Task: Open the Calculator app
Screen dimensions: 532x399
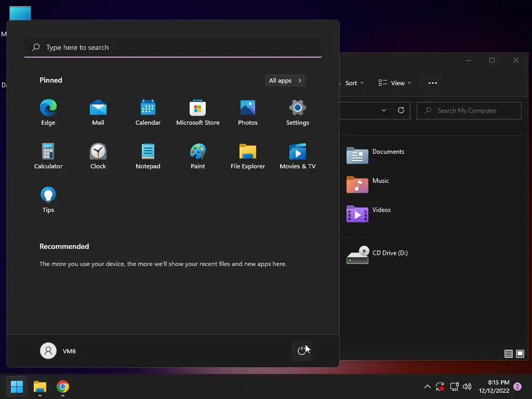Action: (48, 156)
